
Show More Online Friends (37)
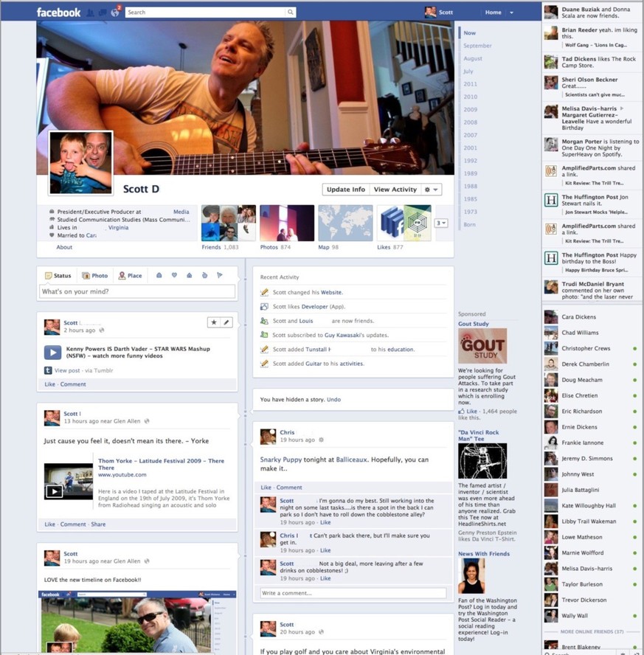point(592,631)
